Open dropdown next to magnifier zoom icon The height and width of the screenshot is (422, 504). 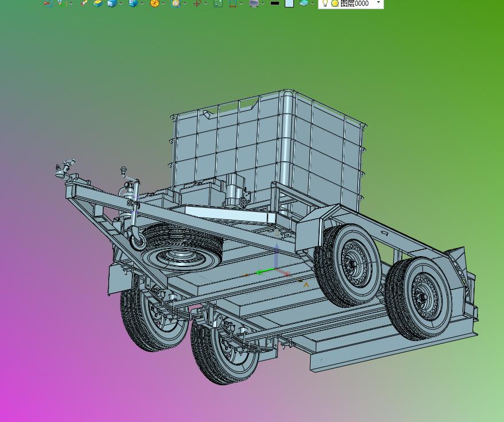click(x=184, y=3)
